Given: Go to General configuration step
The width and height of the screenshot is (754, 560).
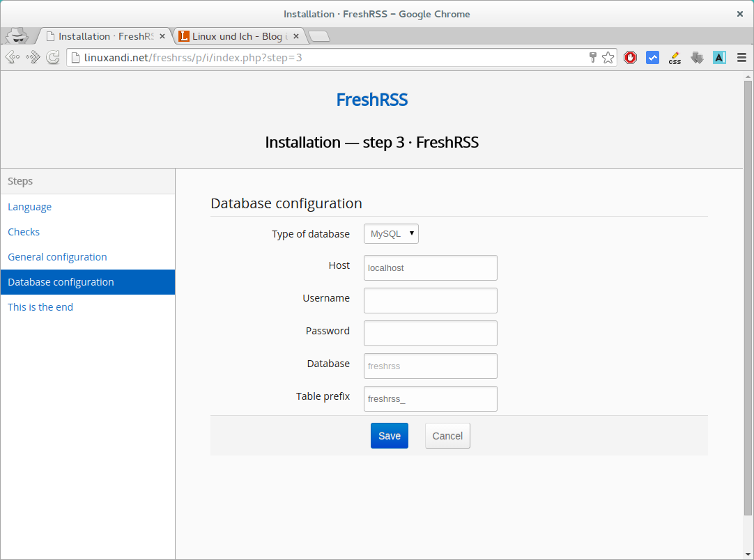Looking at the screenshot, I should click(57, 257).
